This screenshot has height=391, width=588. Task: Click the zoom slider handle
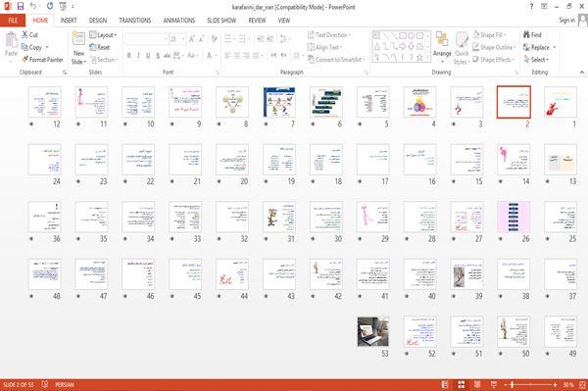pos(513,384)
